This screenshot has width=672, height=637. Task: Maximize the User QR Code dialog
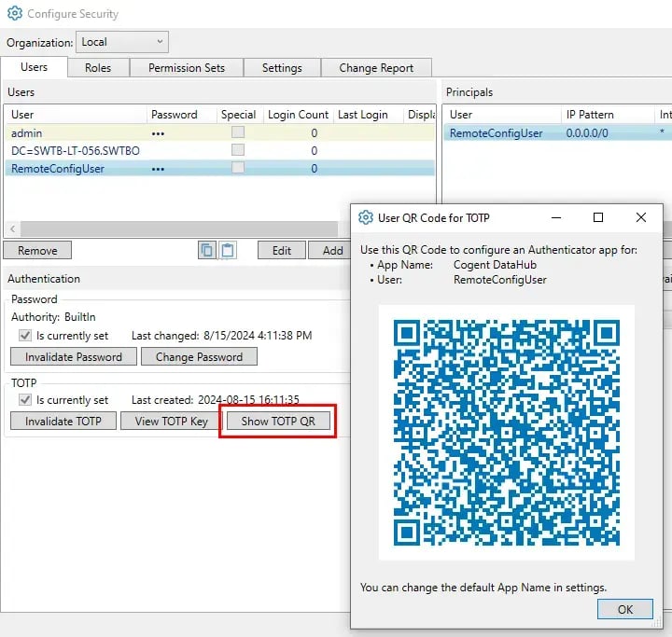coord(598,217)
